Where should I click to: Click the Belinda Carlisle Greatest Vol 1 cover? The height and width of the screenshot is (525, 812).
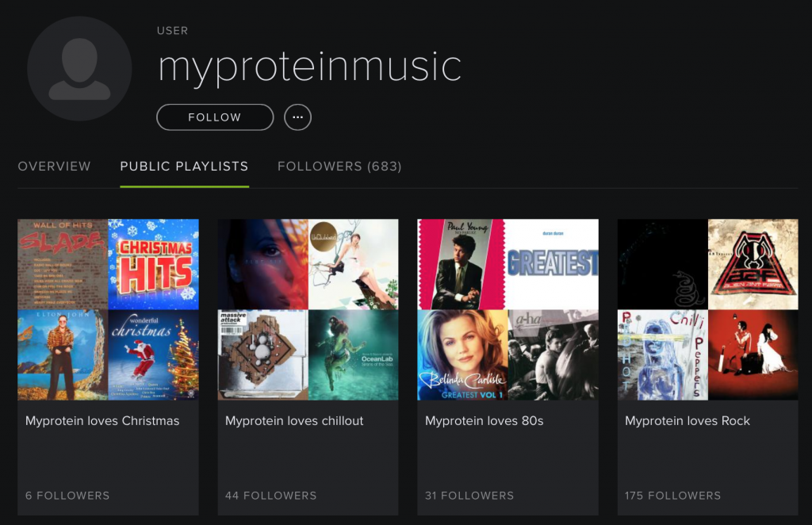462,354
